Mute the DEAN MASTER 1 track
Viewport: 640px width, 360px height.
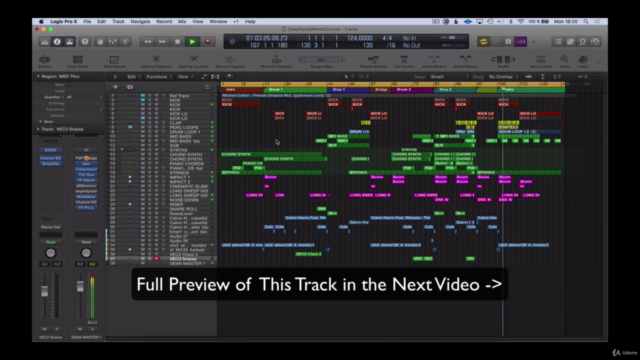pos(142,263)
